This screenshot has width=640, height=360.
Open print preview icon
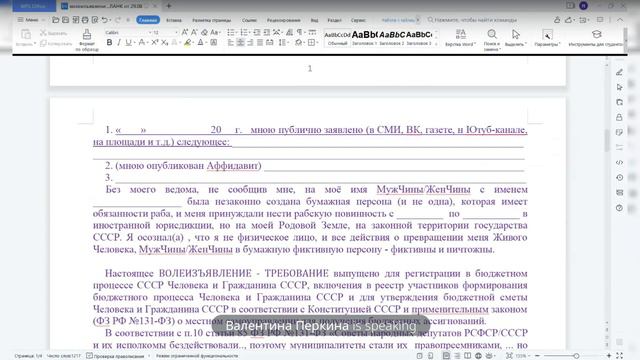tap(95, 20)
